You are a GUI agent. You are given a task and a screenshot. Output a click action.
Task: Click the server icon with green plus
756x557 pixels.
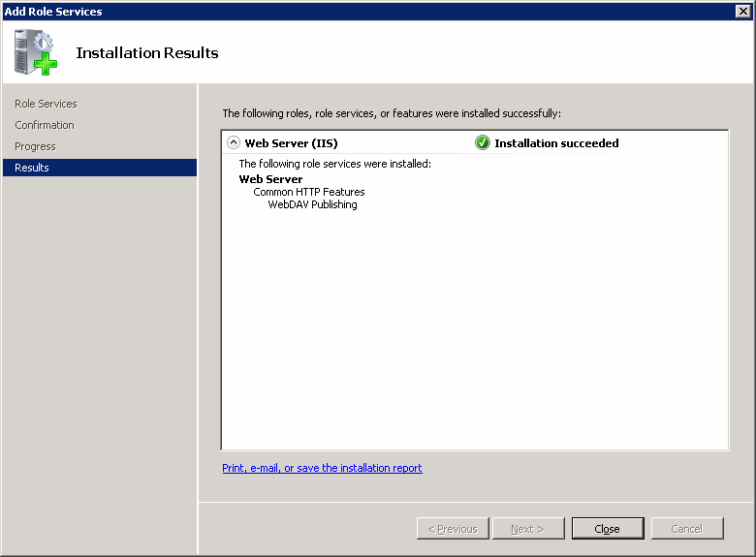pos(36,52)
